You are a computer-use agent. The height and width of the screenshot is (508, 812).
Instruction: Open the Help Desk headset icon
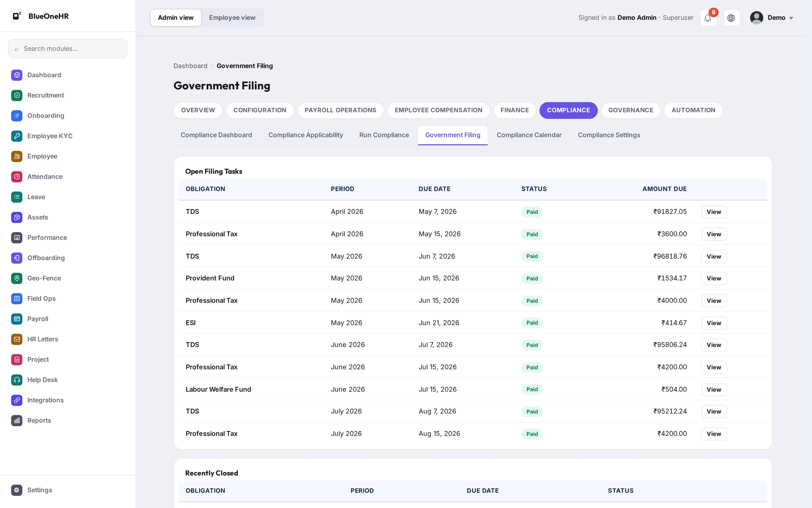17,380
